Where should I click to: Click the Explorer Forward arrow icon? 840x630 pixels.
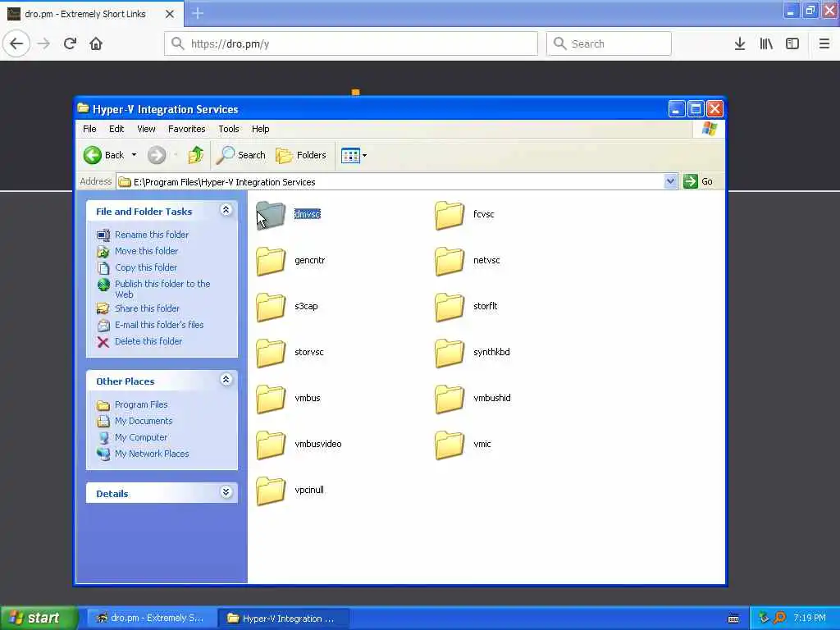coord(157,155)
